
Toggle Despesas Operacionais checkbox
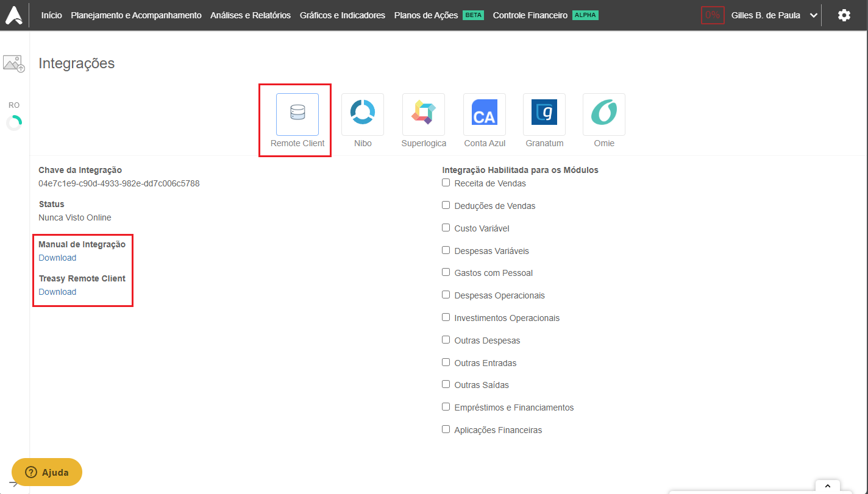click(446, 295)
